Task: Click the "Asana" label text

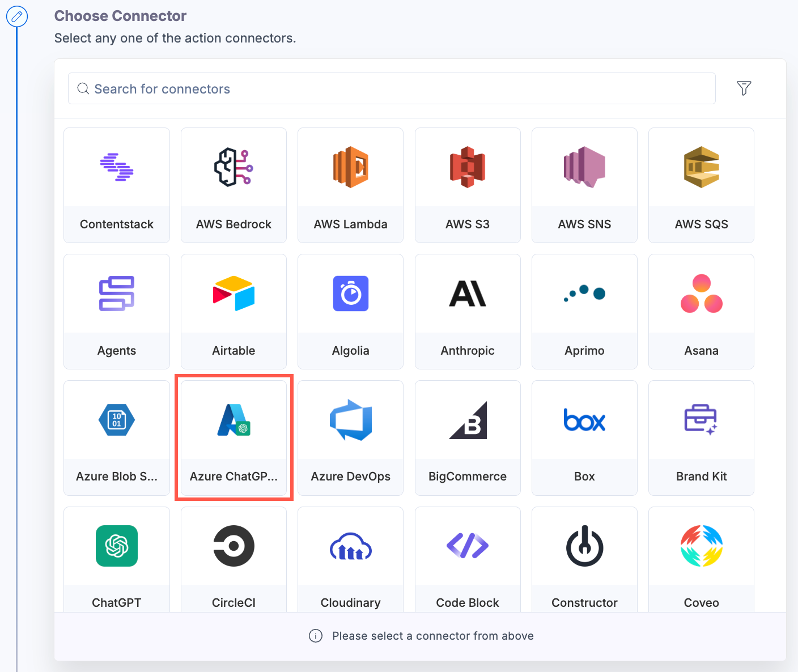Action: 702,351
